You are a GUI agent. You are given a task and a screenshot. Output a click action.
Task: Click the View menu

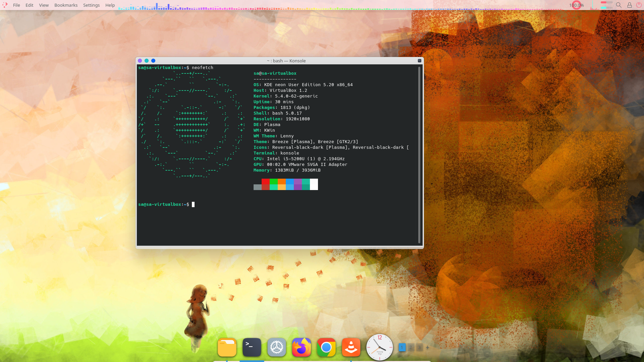pos(44,5)
